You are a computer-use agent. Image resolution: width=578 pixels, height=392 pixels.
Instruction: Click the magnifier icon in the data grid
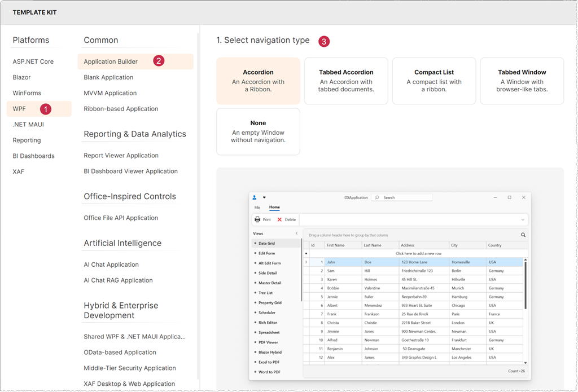click(x=523, y=235)
